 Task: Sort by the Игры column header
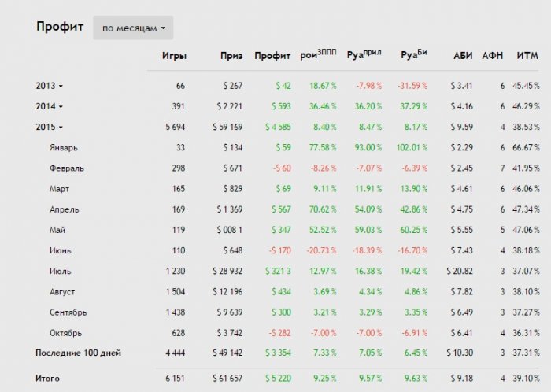pyautogui.click(x=174, y=55)
